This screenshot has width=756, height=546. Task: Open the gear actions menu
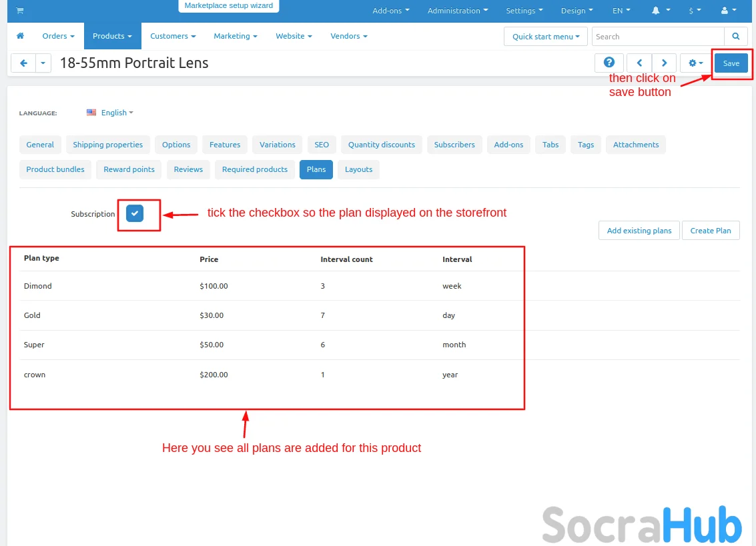pos(695,63)
